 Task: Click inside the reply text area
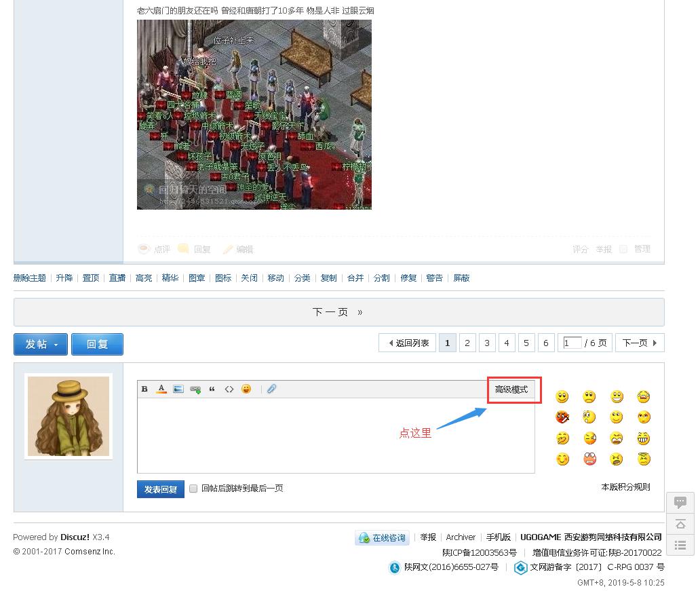[x=336, y=435]
